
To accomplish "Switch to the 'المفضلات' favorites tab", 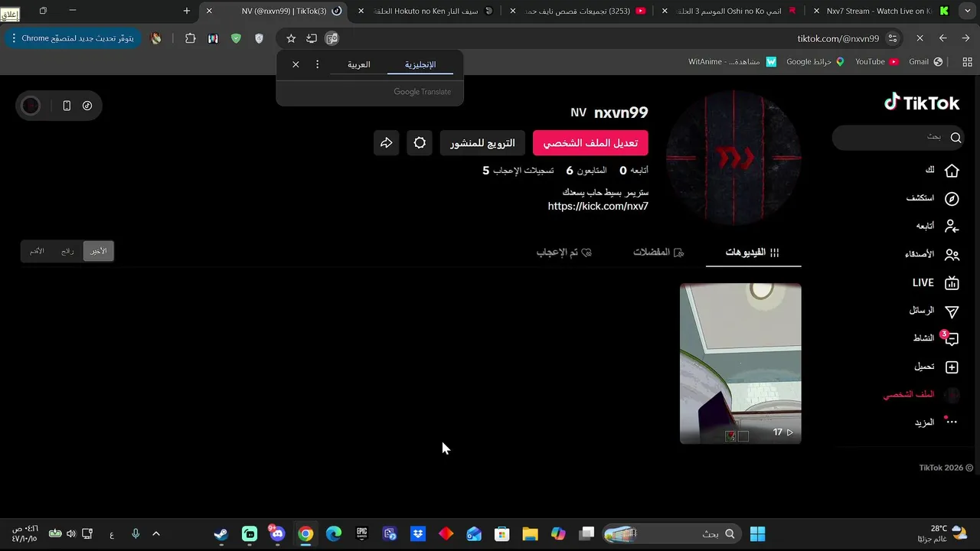I will tap(658, 253).
